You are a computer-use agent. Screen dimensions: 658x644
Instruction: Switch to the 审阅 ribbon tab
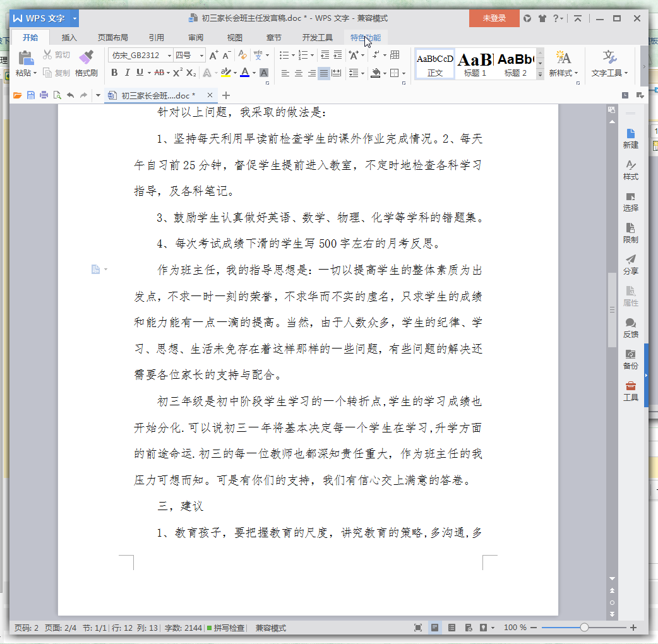[x=196, y=38]
